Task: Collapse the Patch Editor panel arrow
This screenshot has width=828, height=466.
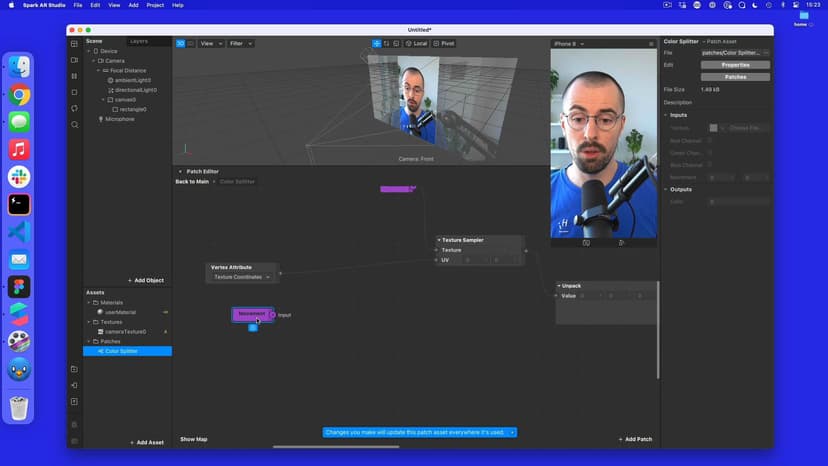Action: tap(180, 172)
